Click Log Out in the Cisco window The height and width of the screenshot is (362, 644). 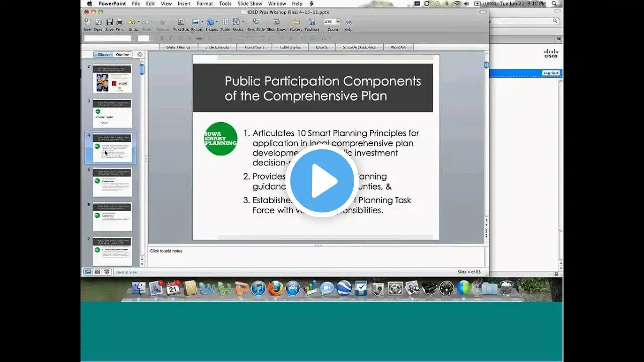tap(551, 73)
